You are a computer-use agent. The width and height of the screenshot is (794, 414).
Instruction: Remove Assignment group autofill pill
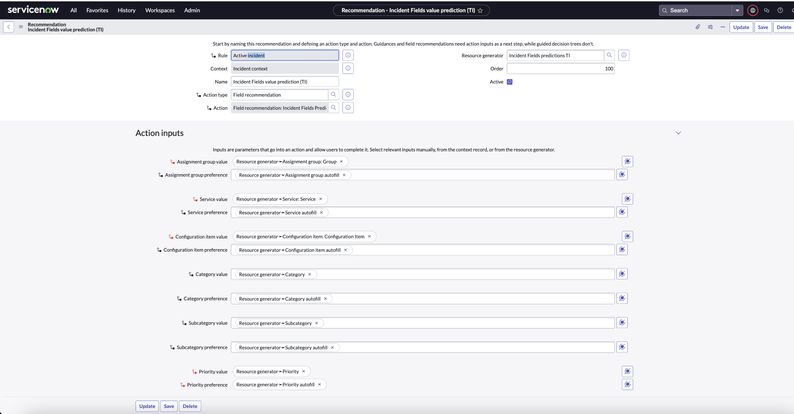coord(344,175)
